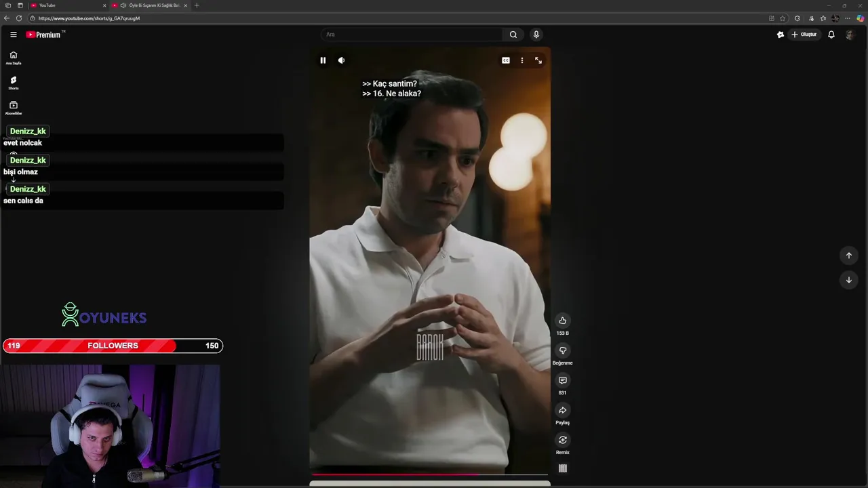Open the workspaces icon in the title bar
Screen dimensions: 868x488
click(7, 5)
